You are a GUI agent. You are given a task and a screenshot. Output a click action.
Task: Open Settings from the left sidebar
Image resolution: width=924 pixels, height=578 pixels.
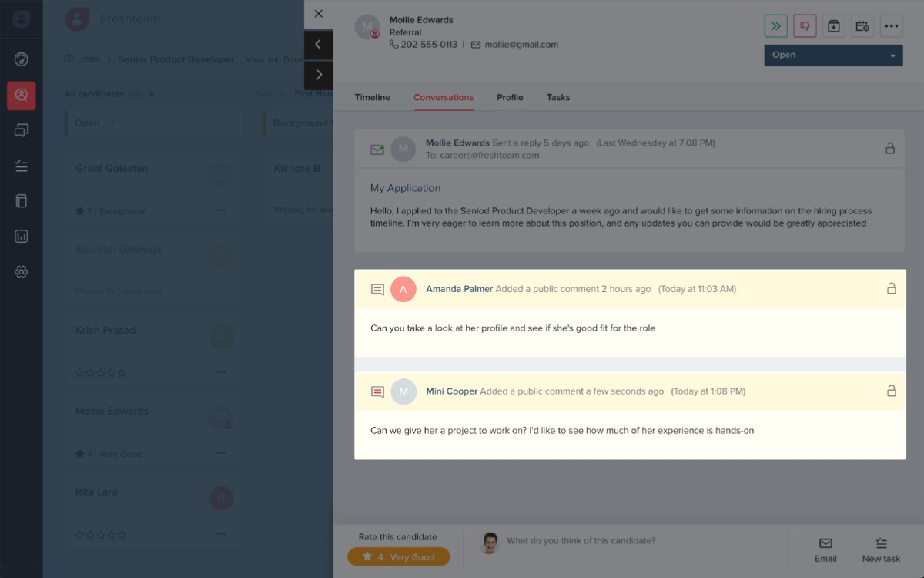[x=21, y=271]
